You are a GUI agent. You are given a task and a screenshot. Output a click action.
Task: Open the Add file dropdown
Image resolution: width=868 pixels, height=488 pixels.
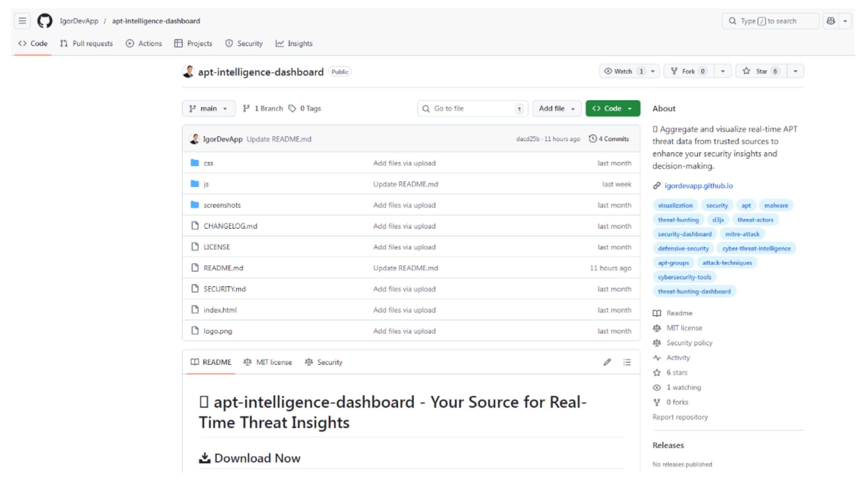557,108
